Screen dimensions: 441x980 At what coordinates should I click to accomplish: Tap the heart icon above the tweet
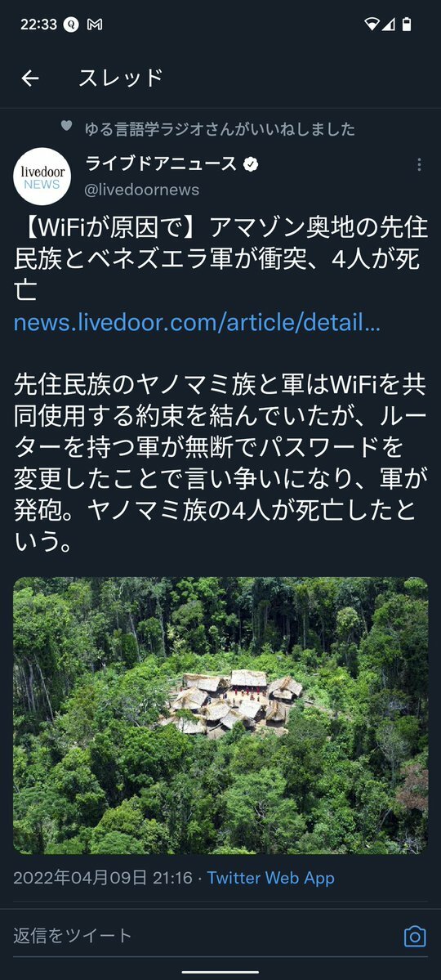point(66,126)
